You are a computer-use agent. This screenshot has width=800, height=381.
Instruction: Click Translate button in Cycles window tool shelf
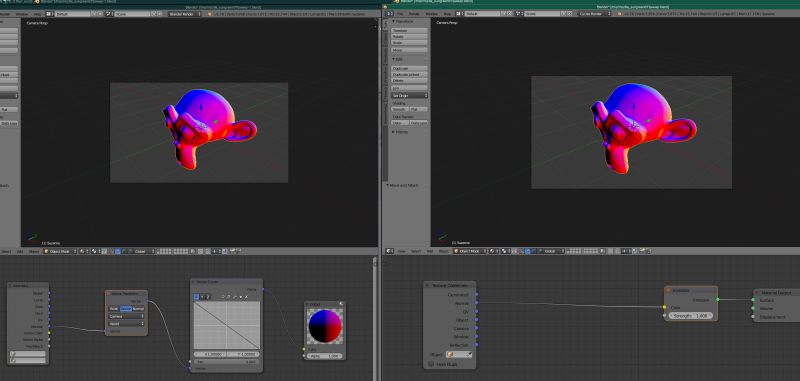(409, 31)
